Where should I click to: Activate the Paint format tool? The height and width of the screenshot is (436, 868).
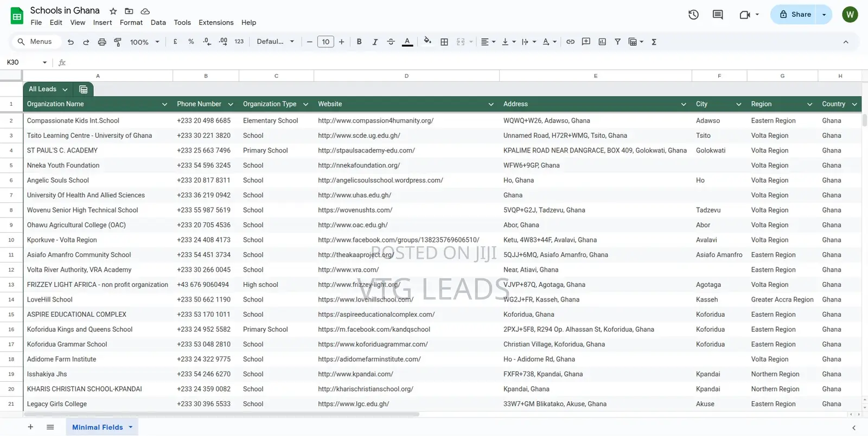coord(118,42)
